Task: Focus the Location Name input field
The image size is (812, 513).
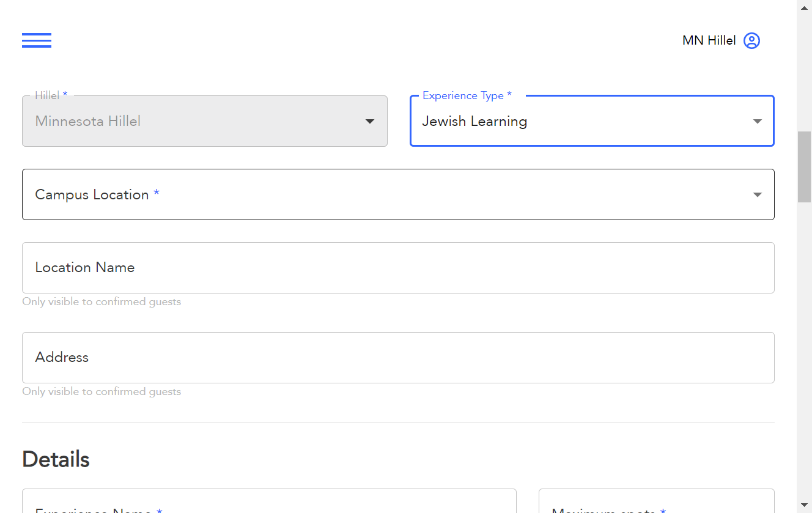Action: click(x=398, y=268)
